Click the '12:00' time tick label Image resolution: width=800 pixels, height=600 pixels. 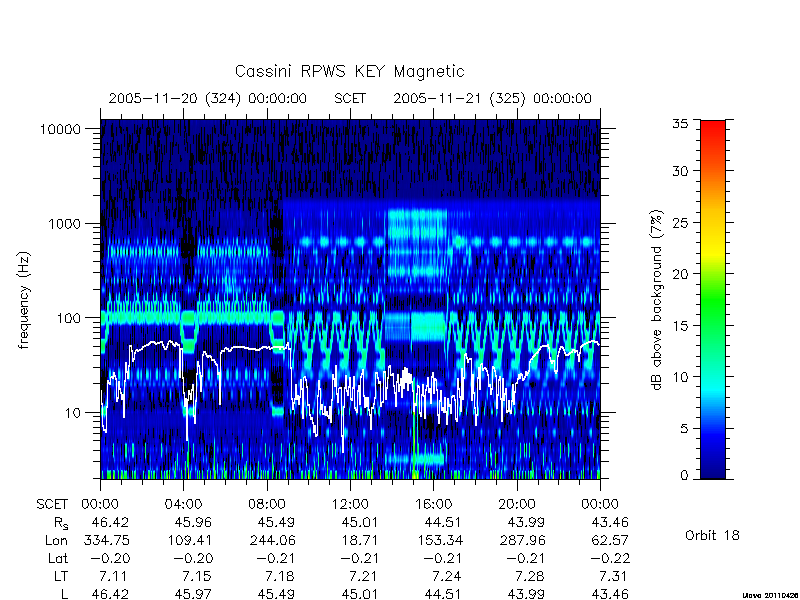(350, 505)
